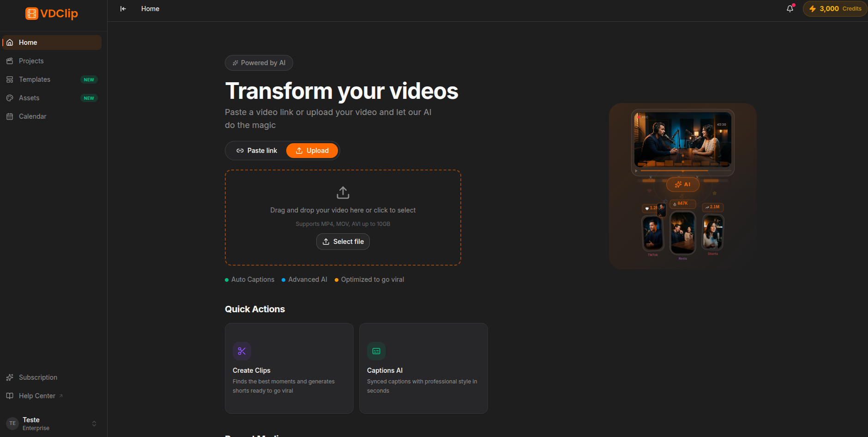868x437 pixels.
Task: Collapse the sidebar with the arrow icon
Action: click(123, 9)
